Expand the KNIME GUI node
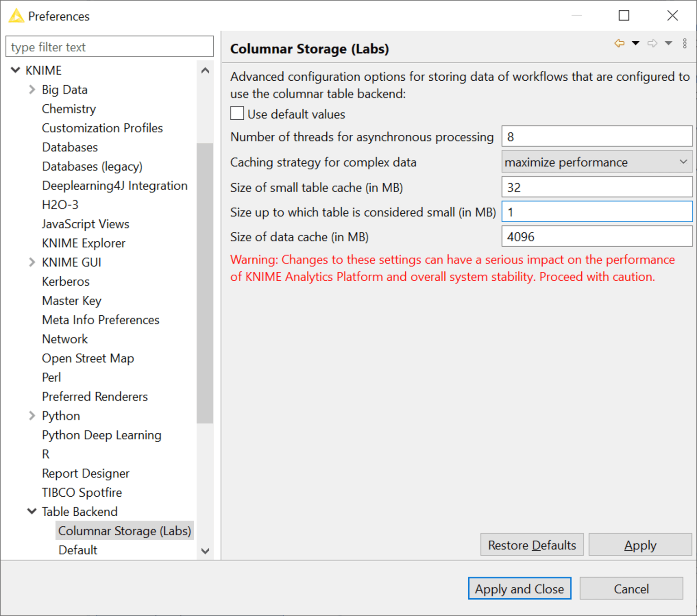 (32, 262)
